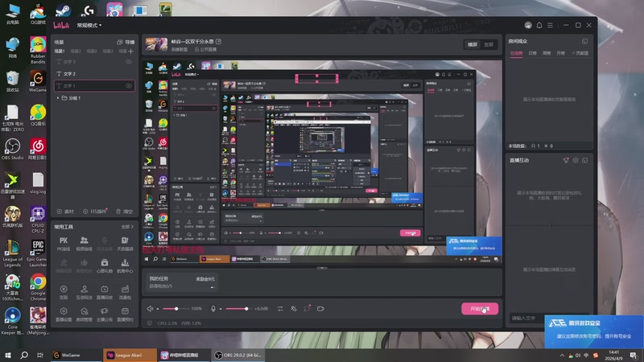Click 清空 clear sources button
The image size is (644, 362).
[x=125, y=212]
